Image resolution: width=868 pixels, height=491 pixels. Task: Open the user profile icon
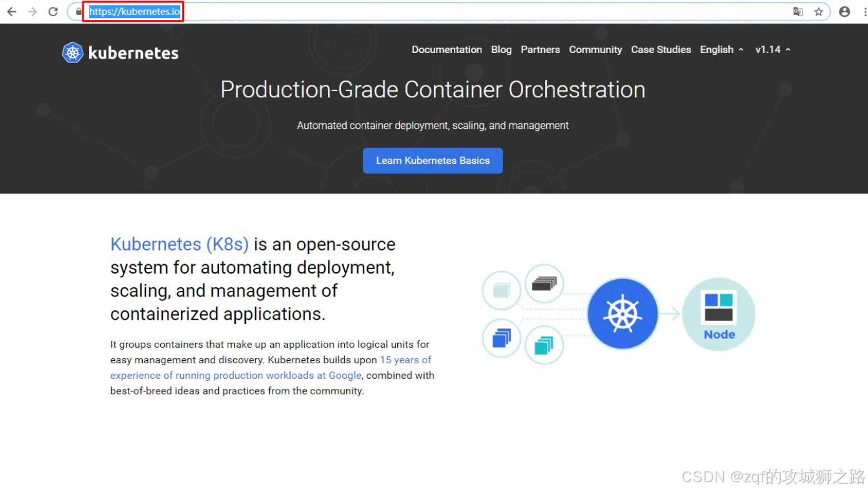pos(844,12)
